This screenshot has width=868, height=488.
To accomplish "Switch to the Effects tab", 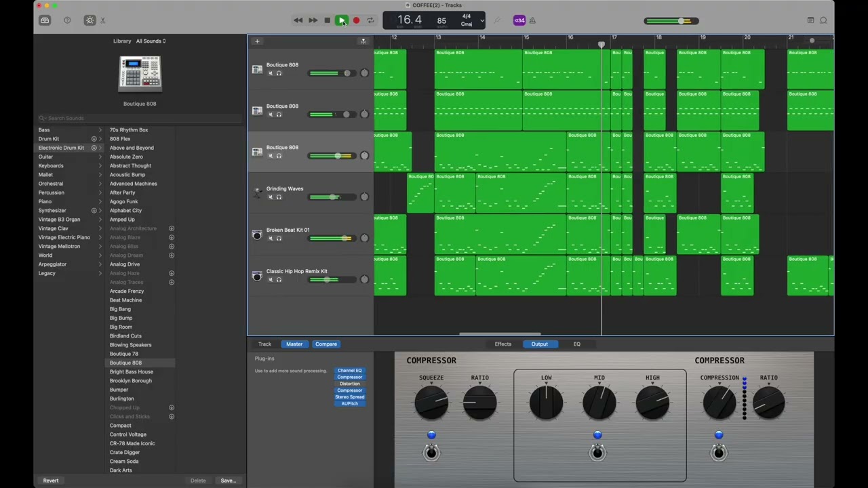I will point(503,344).
